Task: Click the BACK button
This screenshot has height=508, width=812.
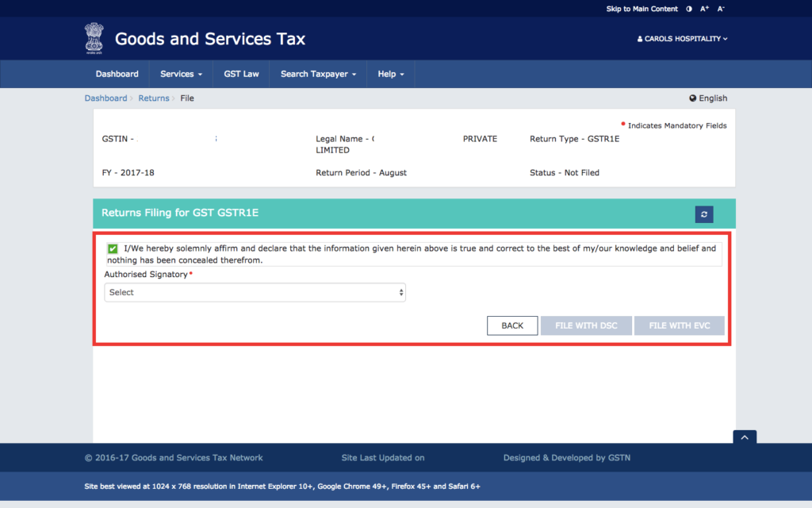Action: (512, 325)
